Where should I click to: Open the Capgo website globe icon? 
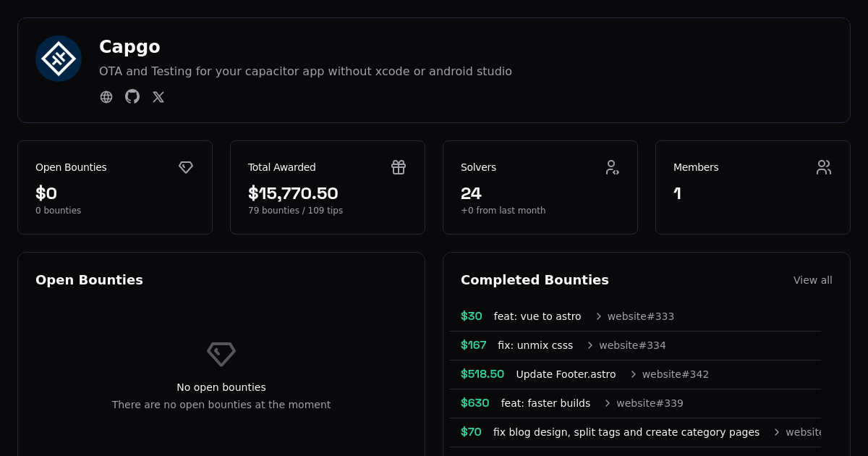(106, 97)
